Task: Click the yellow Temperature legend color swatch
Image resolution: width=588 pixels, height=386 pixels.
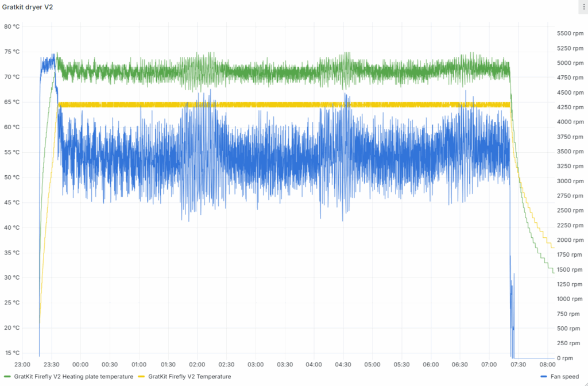Action: pos(141,377)
